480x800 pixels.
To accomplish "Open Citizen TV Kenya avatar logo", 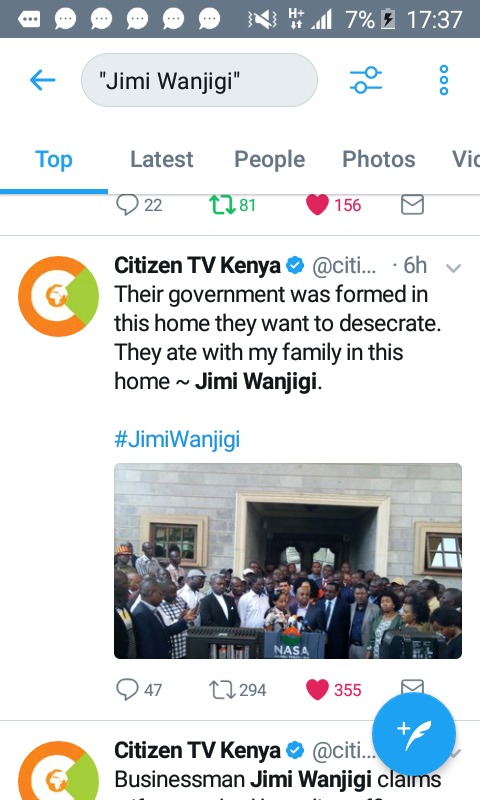I will point(59,296).
